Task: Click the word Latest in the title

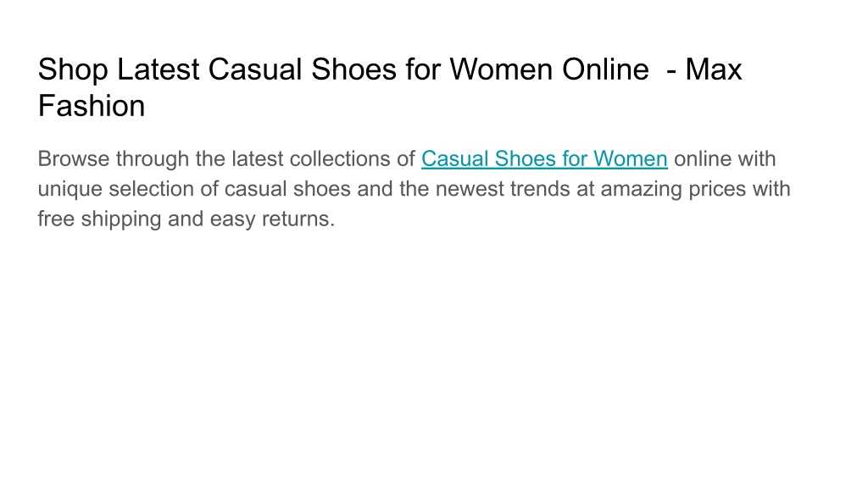Action: coord(158,69)
